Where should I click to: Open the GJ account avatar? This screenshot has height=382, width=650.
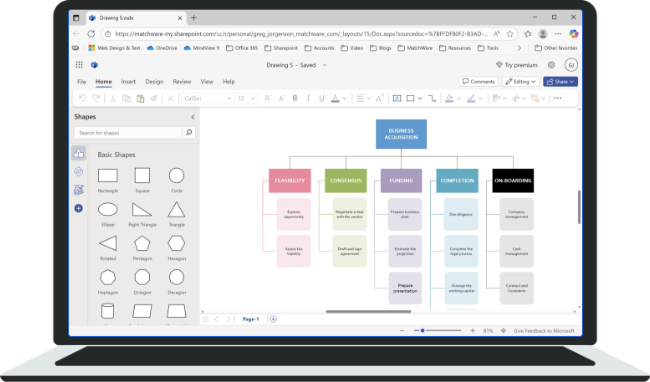(x=571, y=65)
